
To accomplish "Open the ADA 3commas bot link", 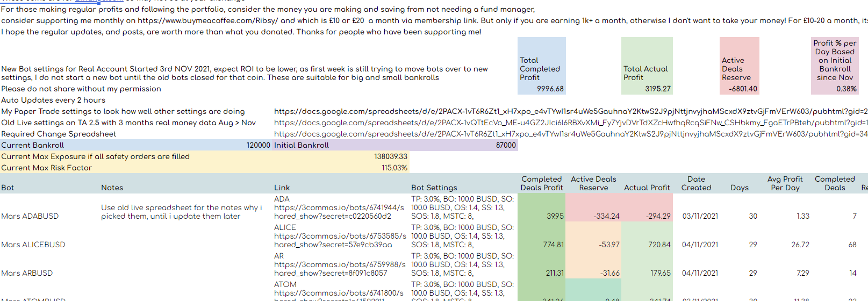I will (x=339, y=212).
